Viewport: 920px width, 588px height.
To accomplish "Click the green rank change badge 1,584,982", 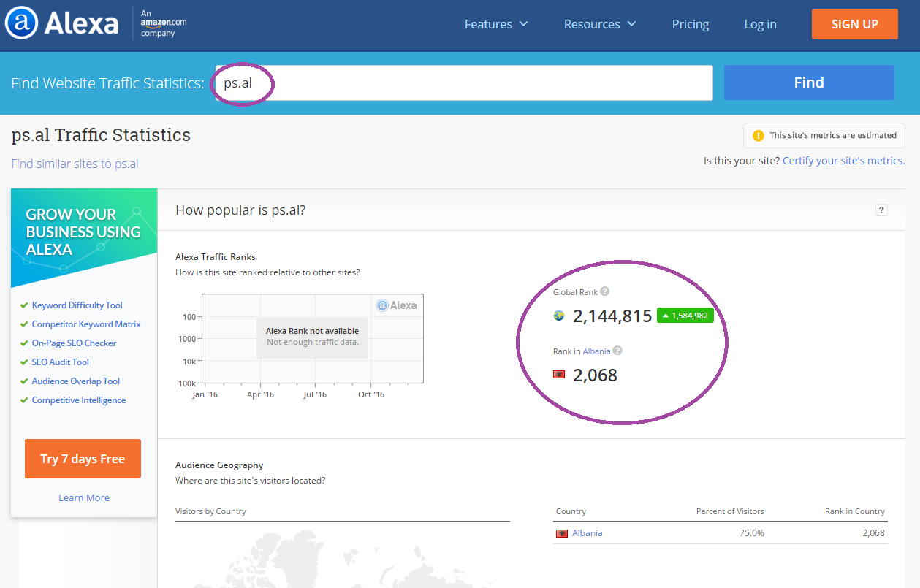I will point(685,316).
